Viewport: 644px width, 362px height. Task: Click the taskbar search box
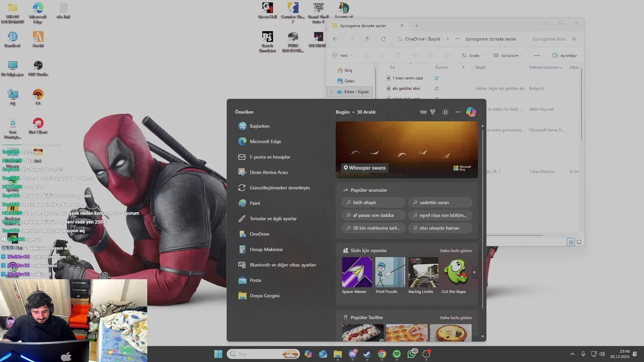click(263, 354)
